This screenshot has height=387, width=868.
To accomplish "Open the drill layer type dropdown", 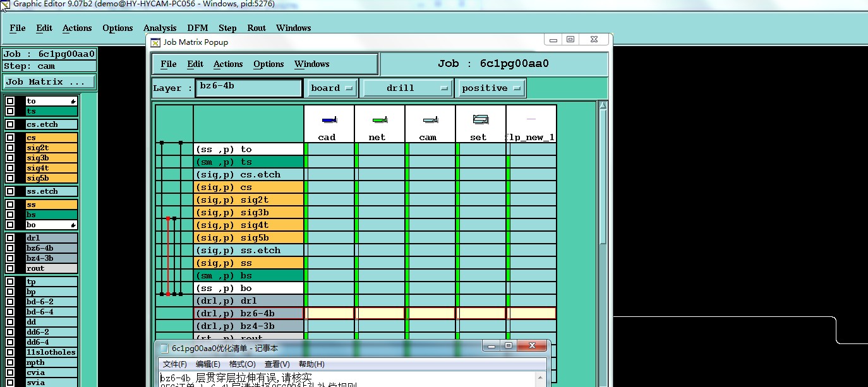I will coord(408,88).
